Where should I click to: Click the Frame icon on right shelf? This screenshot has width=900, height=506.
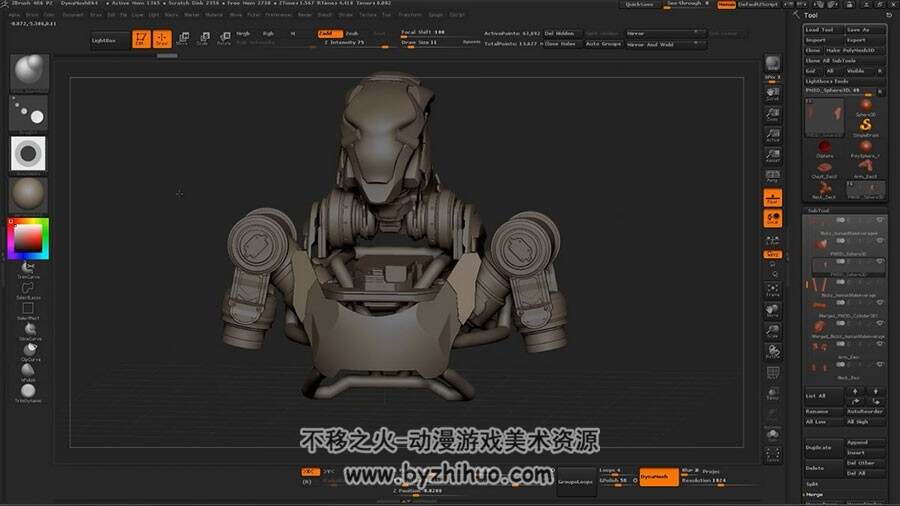click(x=773, y=290)
